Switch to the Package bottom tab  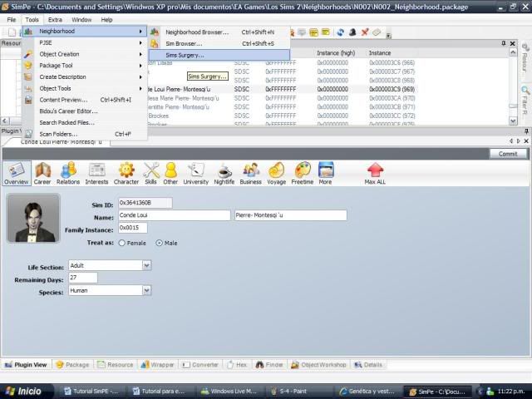click(72, 365)
